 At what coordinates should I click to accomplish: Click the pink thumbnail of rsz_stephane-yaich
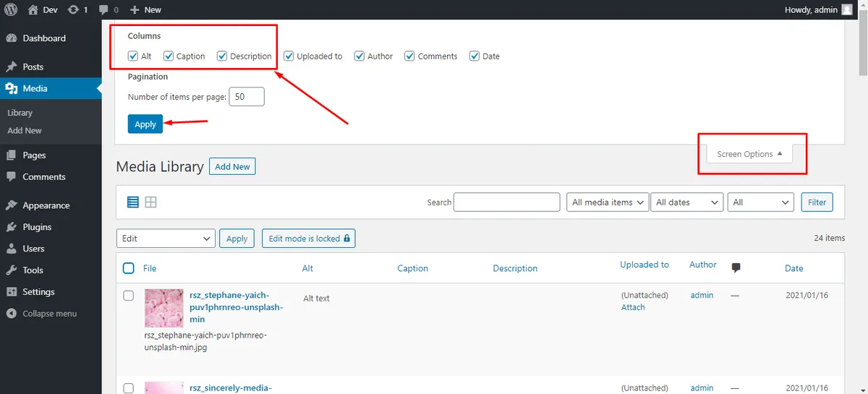pyautogui.click(x=164, y=309)
